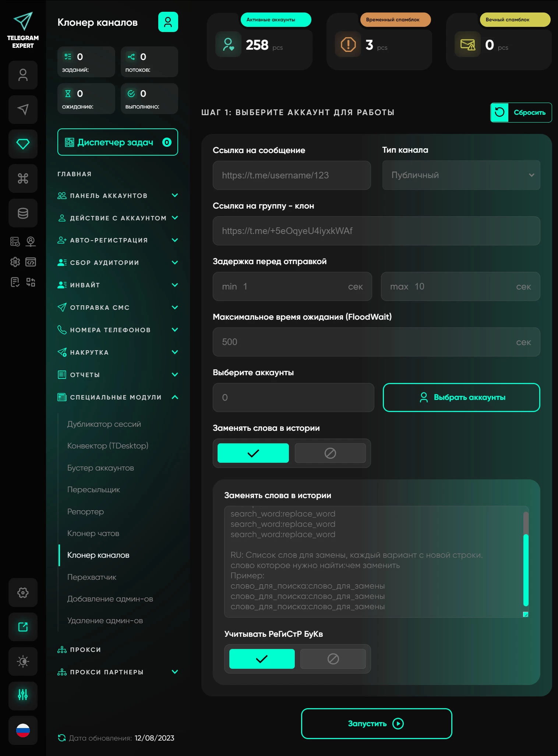558x756 pixels.
Task: Click the active accounts user icon
Action: [228, 45]
